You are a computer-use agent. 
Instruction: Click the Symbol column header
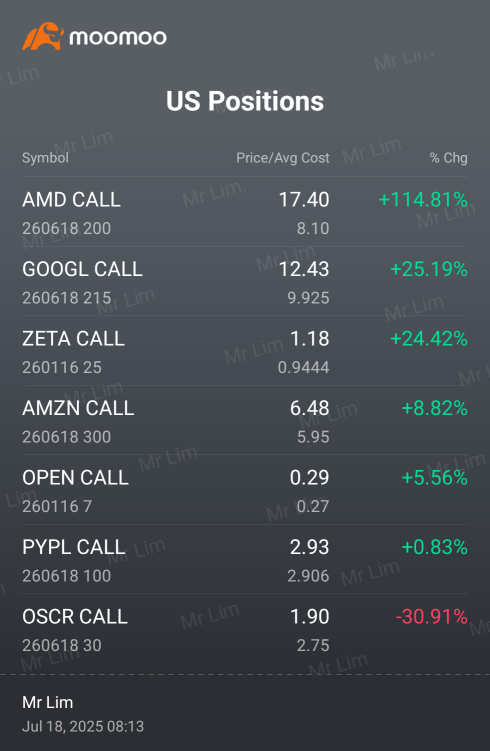tap(46, 158)
